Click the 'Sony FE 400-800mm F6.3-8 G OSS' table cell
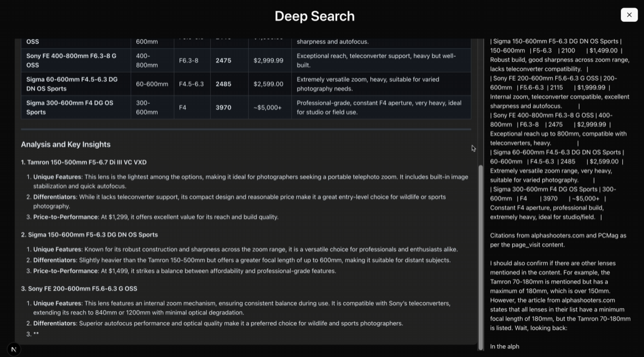 point(76,61)
